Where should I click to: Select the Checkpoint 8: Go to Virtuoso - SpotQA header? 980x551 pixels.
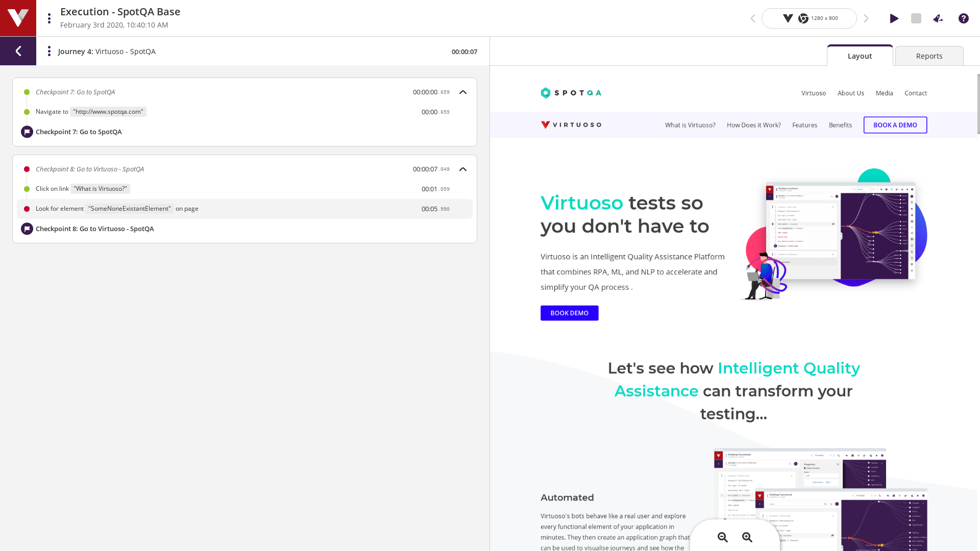tap(244, 169)
